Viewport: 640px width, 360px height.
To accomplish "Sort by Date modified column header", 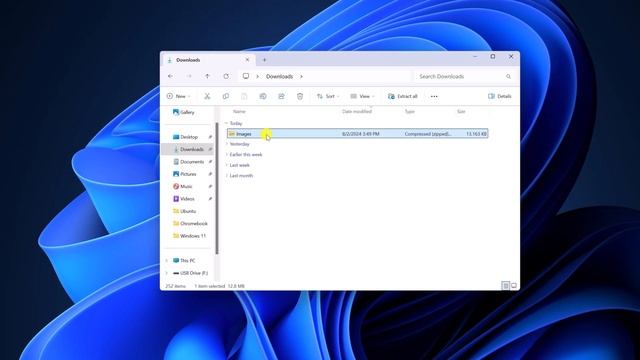I will point(357,111).
